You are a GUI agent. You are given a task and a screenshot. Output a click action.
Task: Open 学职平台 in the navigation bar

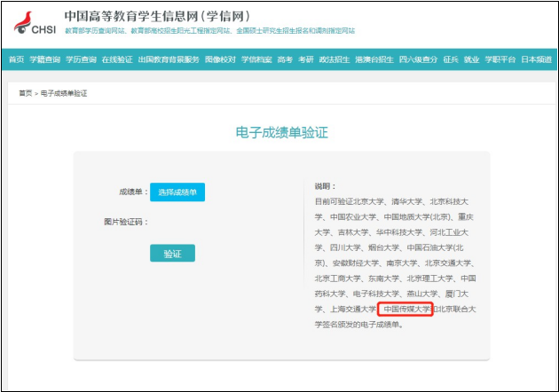tap(500, 59)
